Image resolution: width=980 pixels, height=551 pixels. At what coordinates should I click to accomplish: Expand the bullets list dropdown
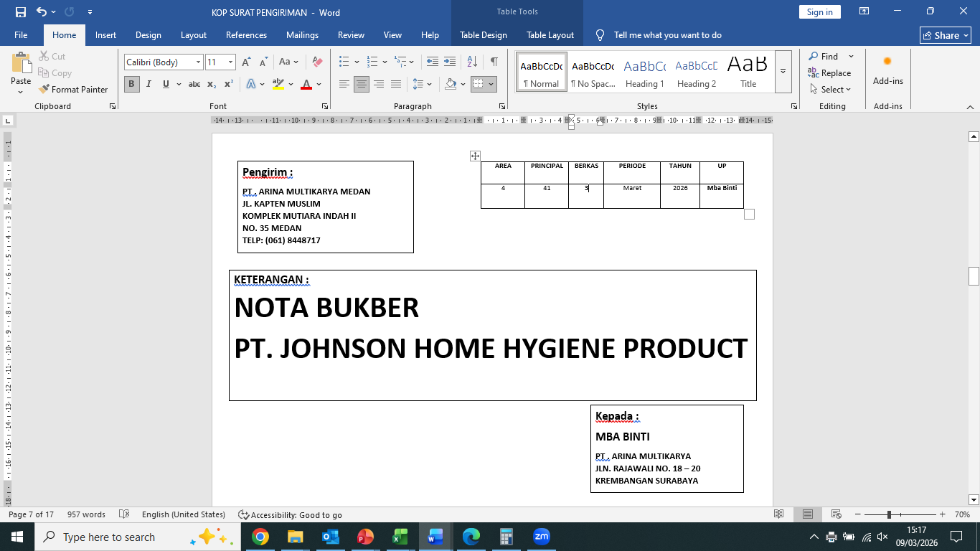[356, 62]
